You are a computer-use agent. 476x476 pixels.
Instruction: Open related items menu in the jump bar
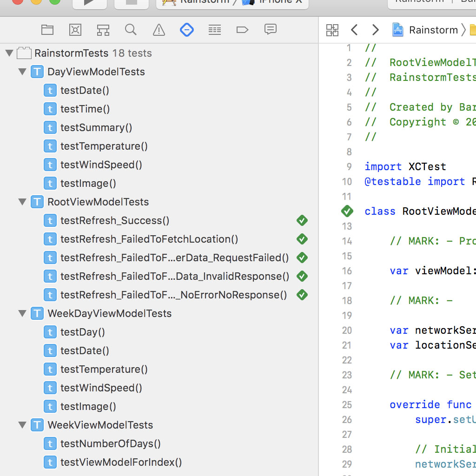coord(332,29)
